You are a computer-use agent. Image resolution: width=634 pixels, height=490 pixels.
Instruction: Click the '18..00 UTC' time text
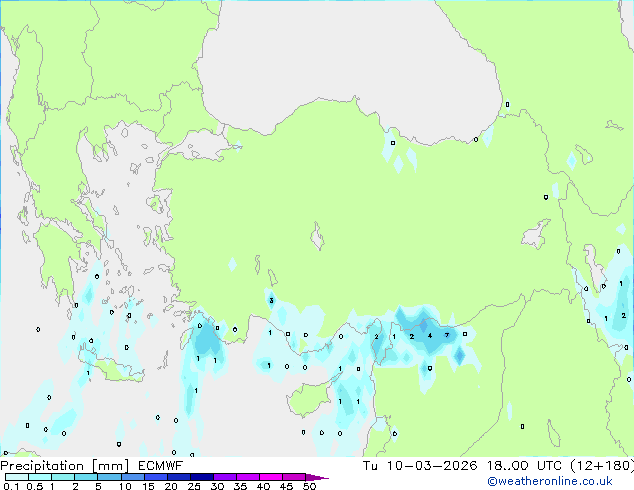tap(524, 466)
